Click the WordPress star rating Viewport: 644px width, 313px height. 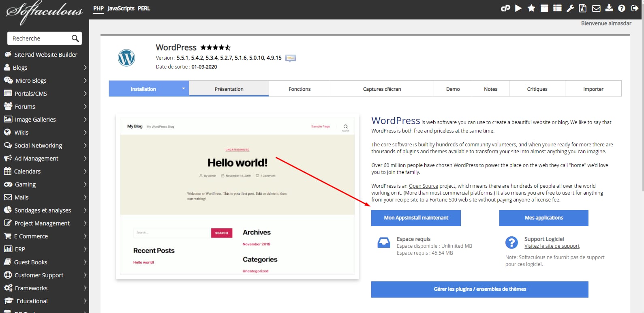216,47
